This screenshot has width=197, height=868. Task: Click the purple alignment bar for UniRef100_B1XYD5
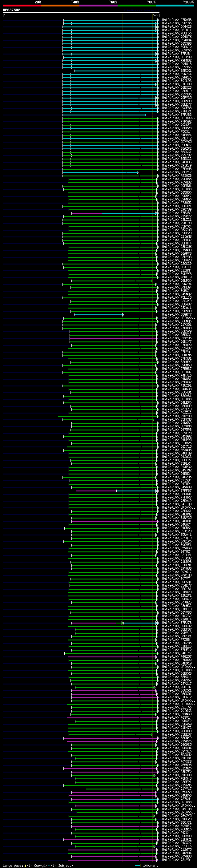pos(114,338)
